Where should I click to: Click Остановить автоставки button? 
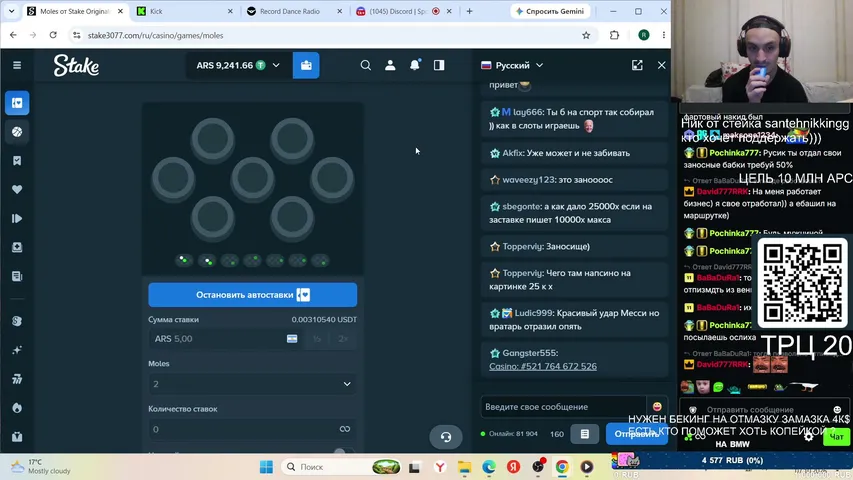pyautogui.click(x=252, y=294)
